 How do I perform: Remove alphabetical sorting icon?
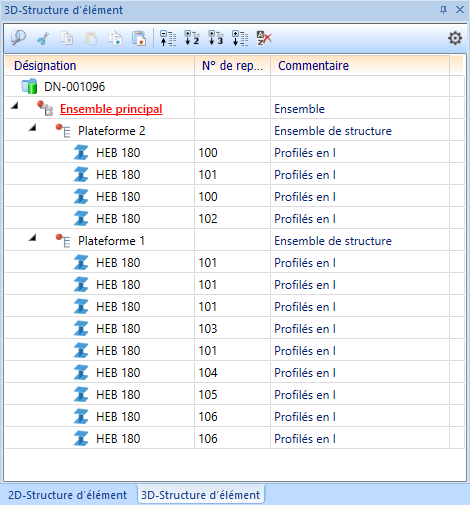click(x=264, y=38)
